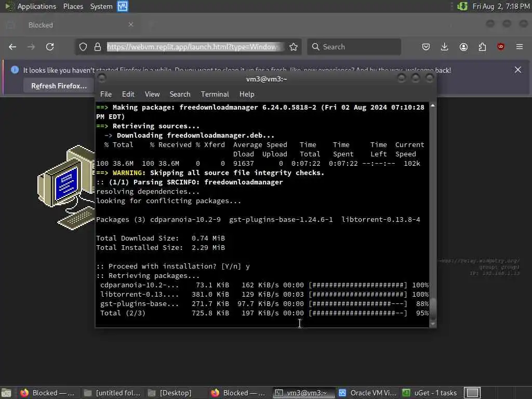
Task: Click the uBlock Origin icon
Action: (x=501, y=47)
